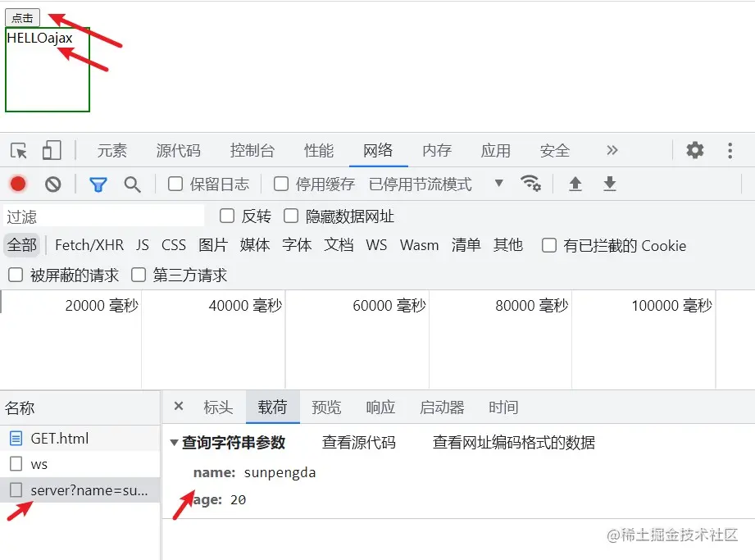The width and height of the screenshot is (755, 560).
Task: Select the 全部 request type filter
Action: [x=21, y=245]
